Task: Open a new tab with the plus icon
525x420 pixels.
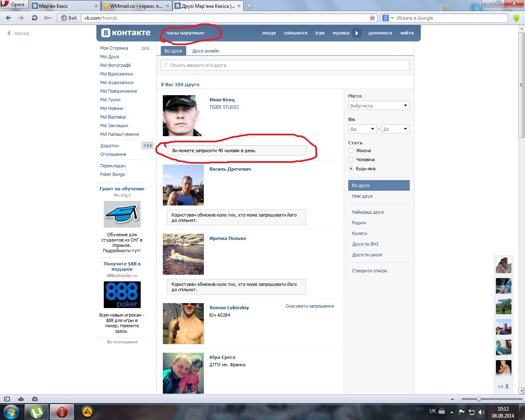Action: tap(249, 6)
